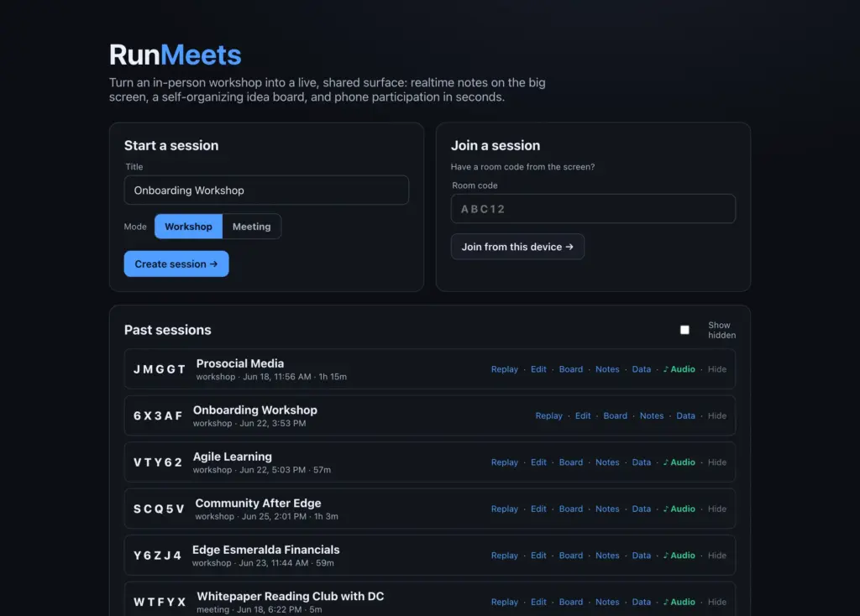Click the Room code input field
Screen dimensions: 860x616
pos(593,209)
